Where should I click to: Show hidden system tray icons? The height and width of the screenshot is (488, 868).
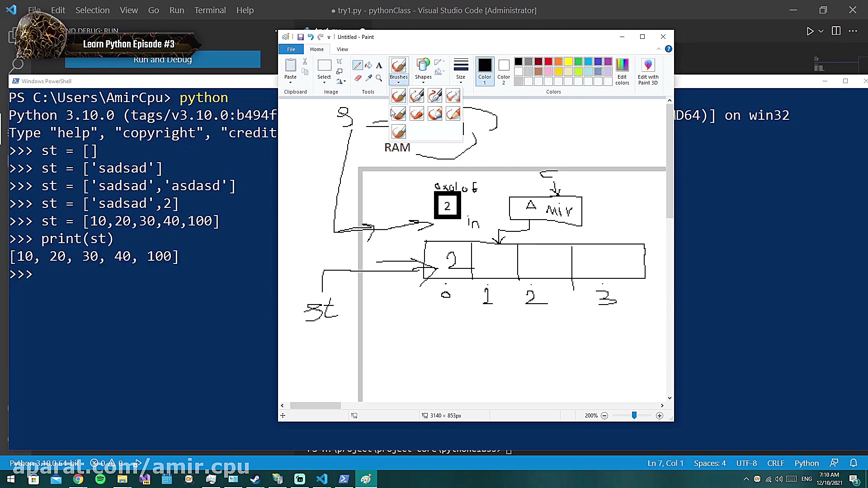(x=746, y=479)
